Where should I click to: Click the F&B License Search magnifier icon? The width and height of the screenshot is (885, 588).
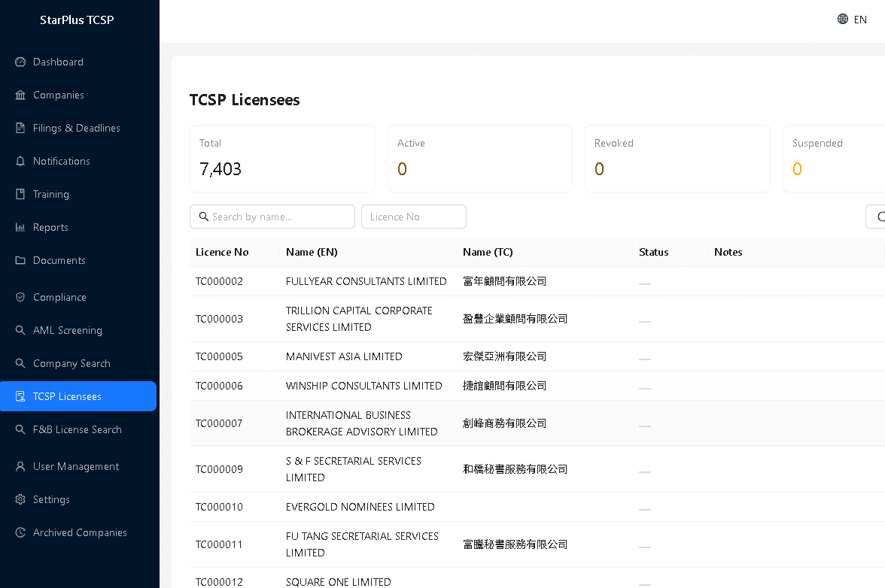click(20, 429)
